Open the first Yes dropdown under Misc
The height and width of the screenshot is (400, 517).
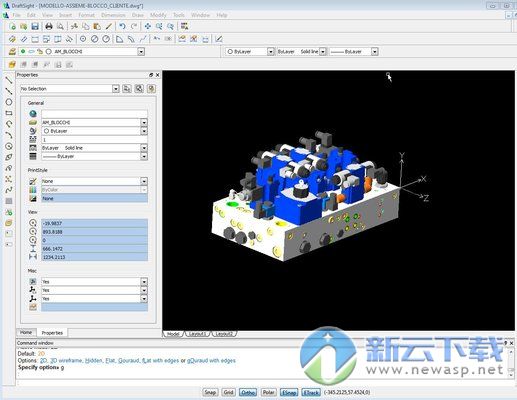(144, 282)
